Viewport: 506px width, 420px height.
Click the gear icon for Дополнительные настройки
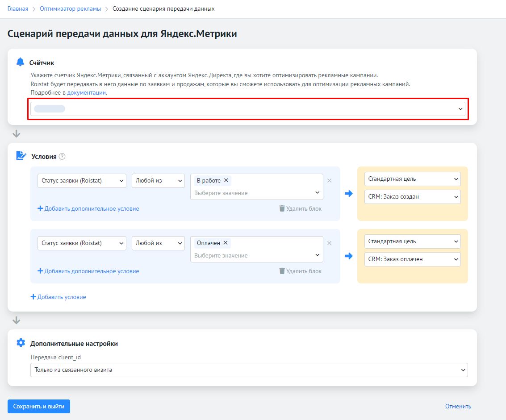(21, 343)
